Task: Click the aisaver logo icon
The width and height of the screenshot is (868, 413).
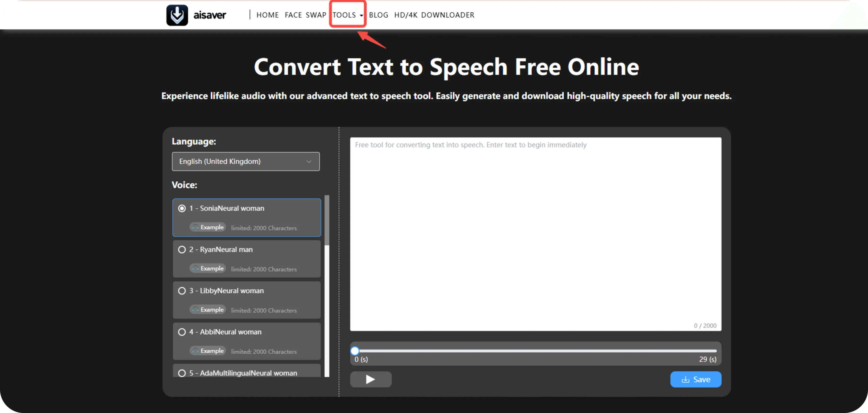Action: (177, 15)
